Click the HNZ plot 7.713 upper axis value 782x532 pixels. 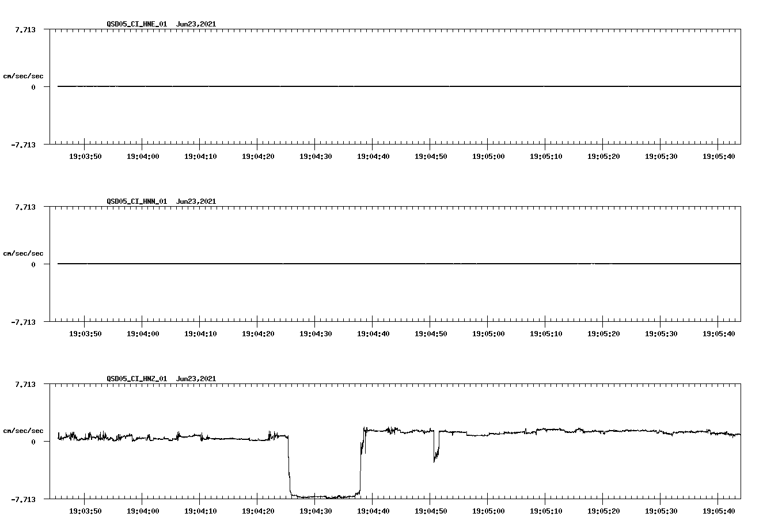click(25, 384)
